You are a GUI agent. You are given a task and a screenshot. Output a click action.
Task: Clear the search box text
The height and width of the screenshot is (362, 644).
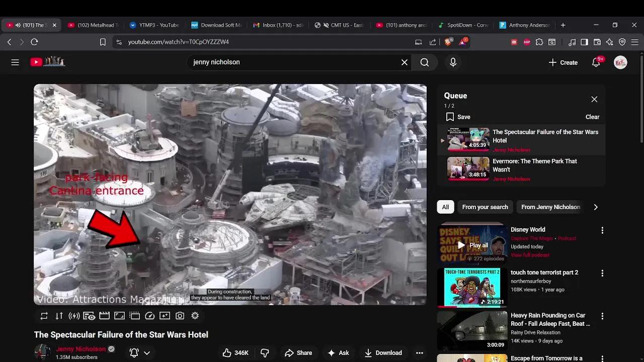(x=405, y=62)
